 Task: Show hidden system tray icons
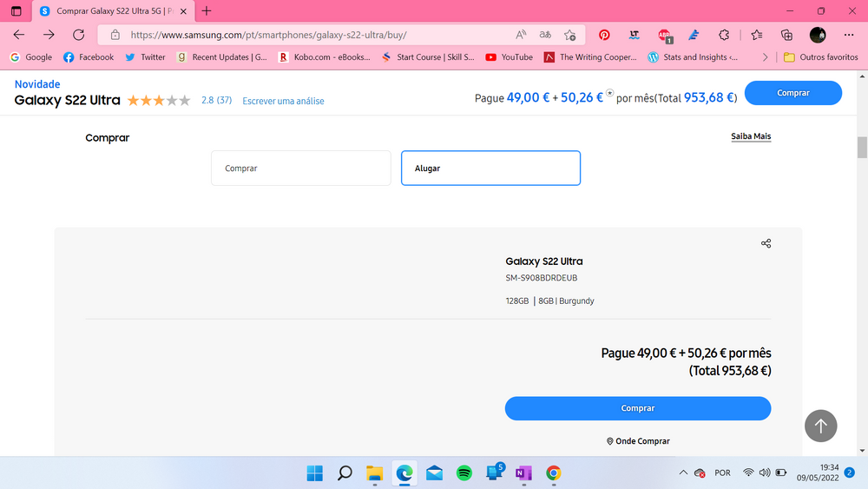pyautogui.click(x=683, y=472)
